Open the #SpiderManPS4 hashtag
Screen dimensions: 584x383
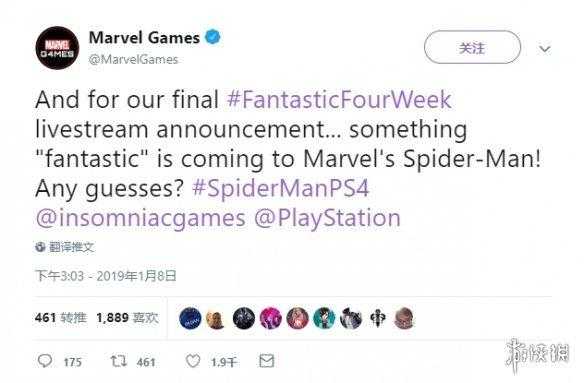tap(280, 188)
